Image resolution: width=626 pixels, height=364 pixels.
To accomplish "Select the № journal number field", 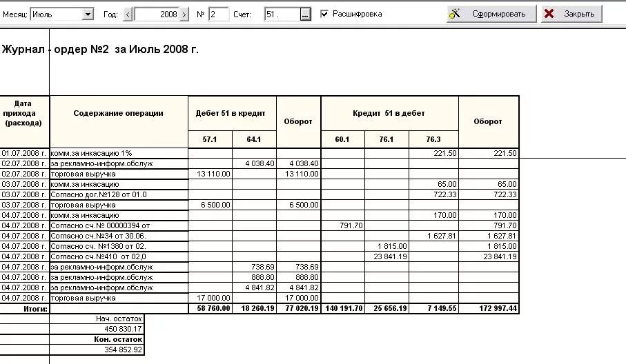I will pos(218,14).
